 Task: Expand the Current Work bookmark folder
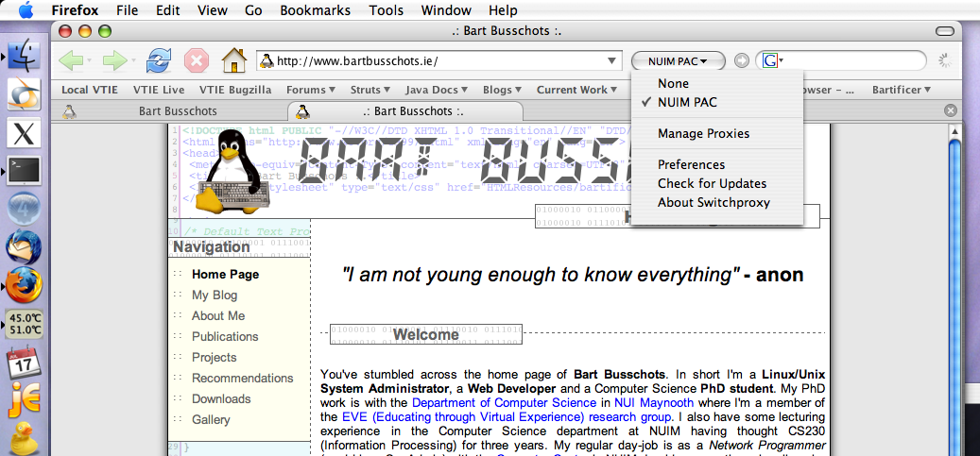coord(576,90)
